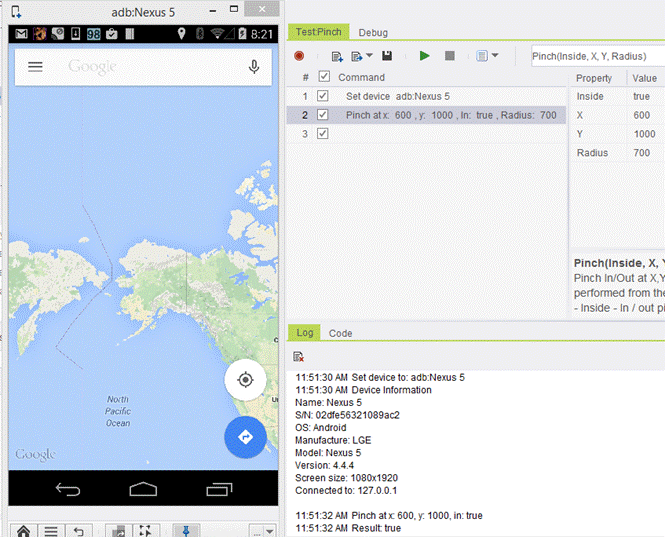Tap the blue Directions button on map

tap(244, 437)
